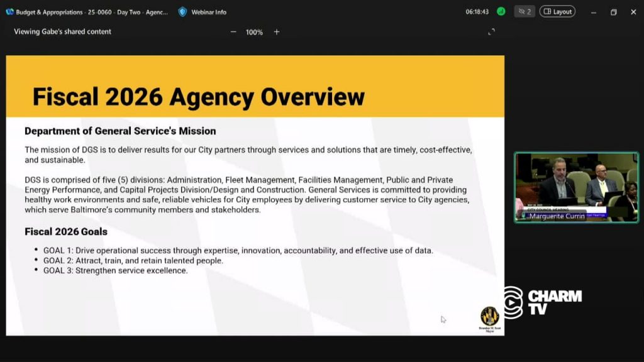Click the Viewing Gabe's shared content label
Image resolution: width=644 pixels, height=362 pixels.
[x=62, y=31]
